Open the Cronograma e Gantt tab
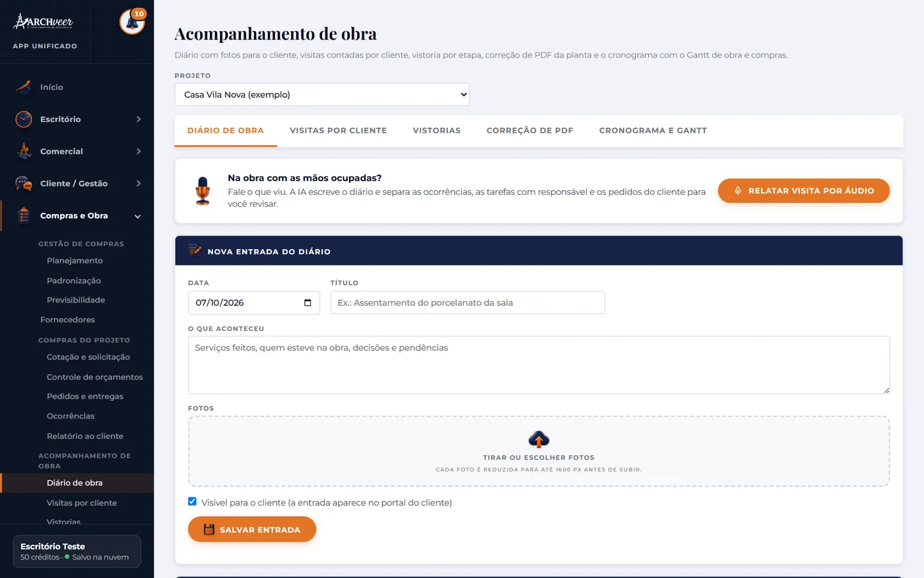 [x=653, y=131]
